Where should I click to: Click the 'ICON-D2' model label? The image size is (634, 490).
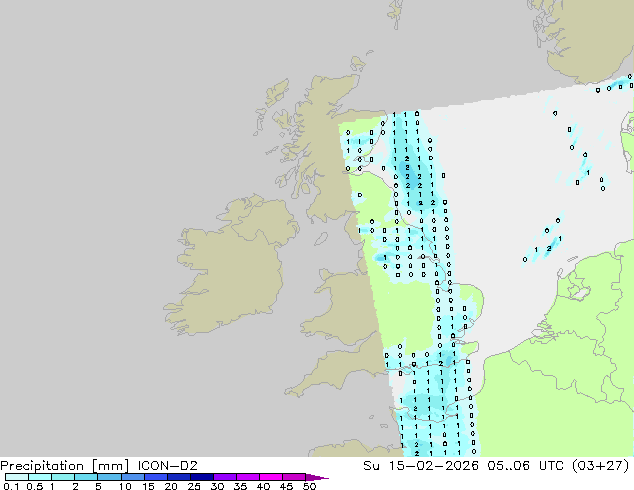(x=167, y=466)
